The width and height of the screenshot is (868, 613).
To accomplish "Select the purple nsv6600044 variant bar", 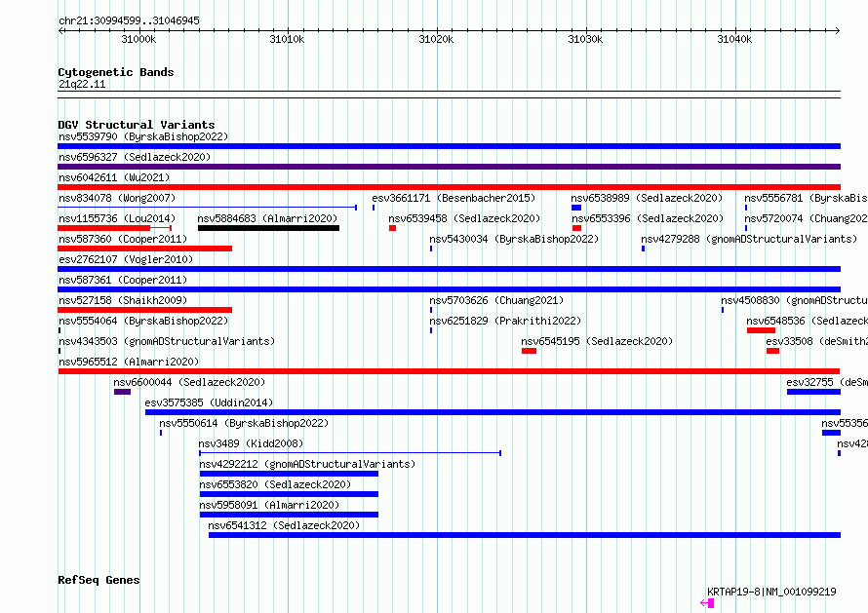I will tap(122, 392).
